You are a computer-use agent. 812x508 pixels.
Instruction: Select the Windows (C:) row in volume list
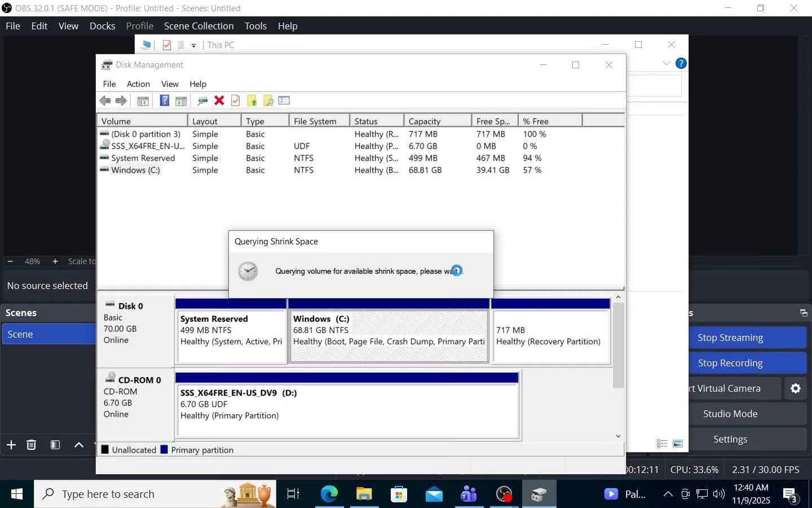[361, 170]
